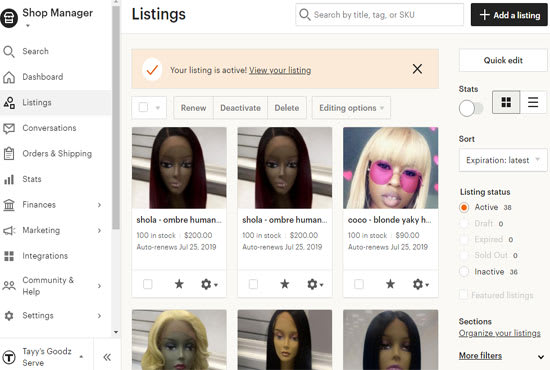This screenshot has width=550, height=370.
Task: Expand the Settings submenu chevron
Action: click(99, 316)
